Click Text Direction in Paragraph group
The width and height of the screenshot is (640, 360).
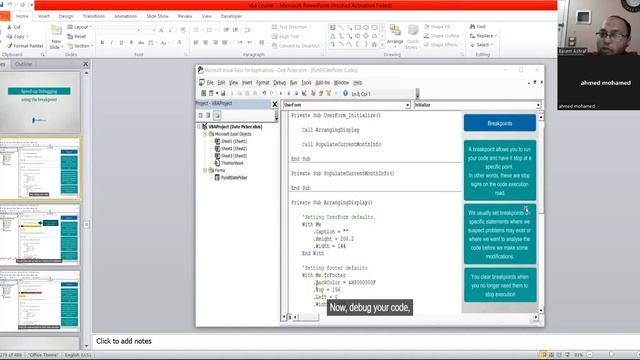[291, 27]
